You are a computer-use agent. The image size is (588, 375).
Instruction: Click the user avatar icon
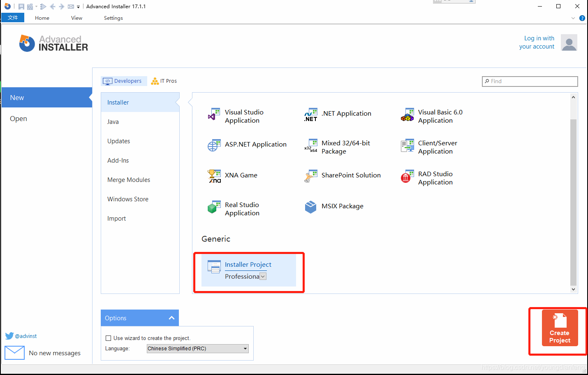(x=569, y=42)
